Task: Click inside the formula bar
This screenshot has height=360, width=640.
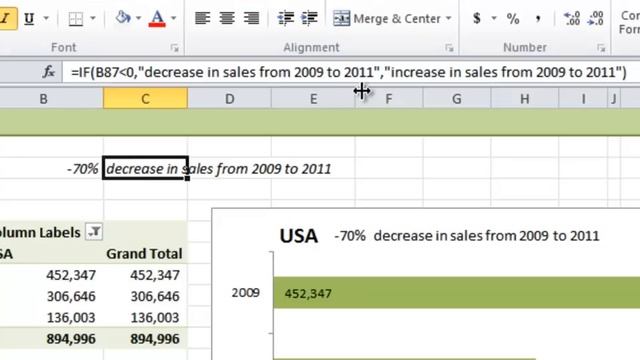Action: 351,72
